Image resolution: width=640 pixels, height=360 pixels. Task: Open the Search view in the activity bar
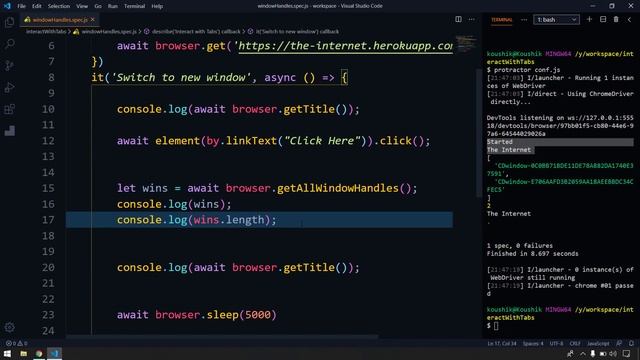[x=9, y=44]
